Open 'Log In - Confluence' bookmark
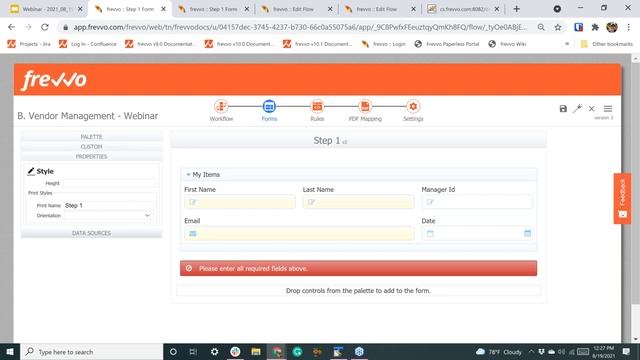The height and width of the screenshot is (360, 640). tap(88, 44)
